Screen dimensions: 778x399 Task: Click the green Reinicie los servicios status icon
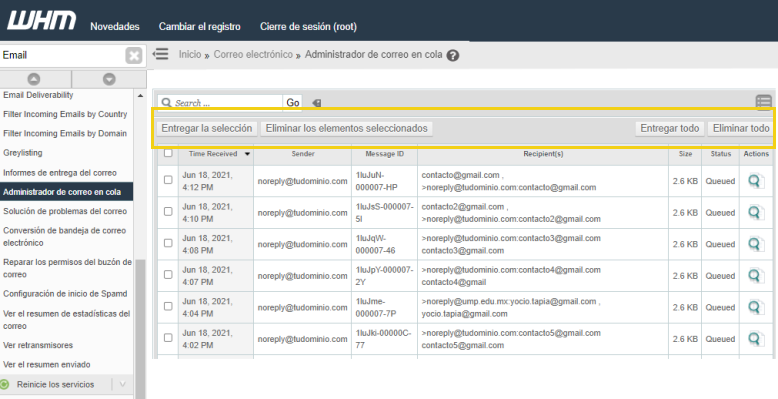5,384
